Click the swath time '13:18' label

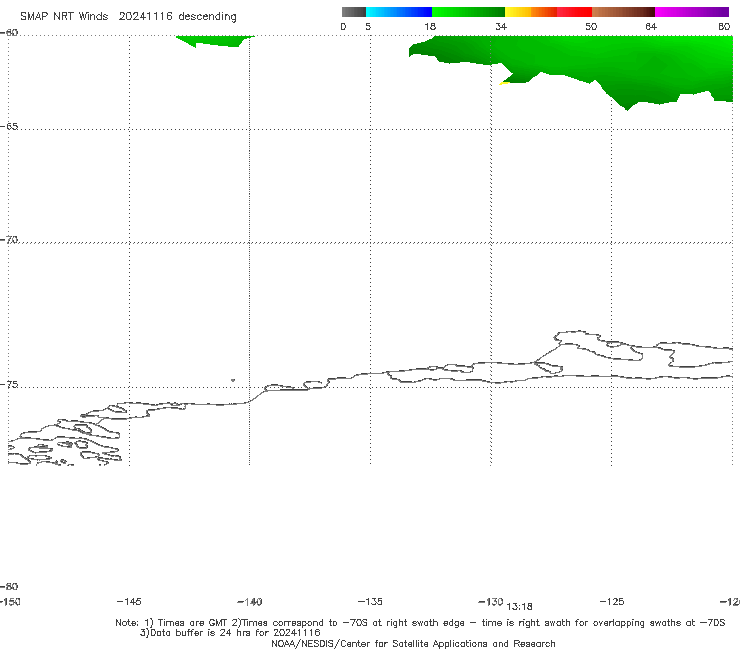tap(519, 607)
